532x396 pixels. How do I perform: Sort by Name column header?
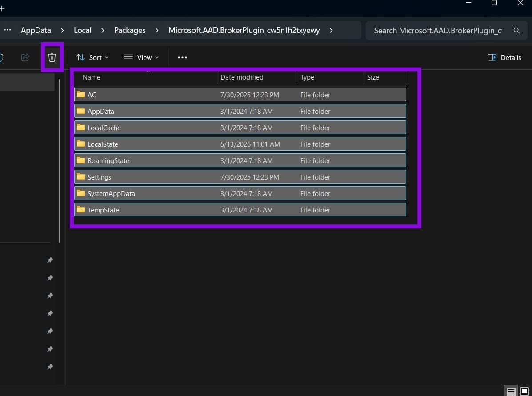pyautogui.click(x=146, y=77)
